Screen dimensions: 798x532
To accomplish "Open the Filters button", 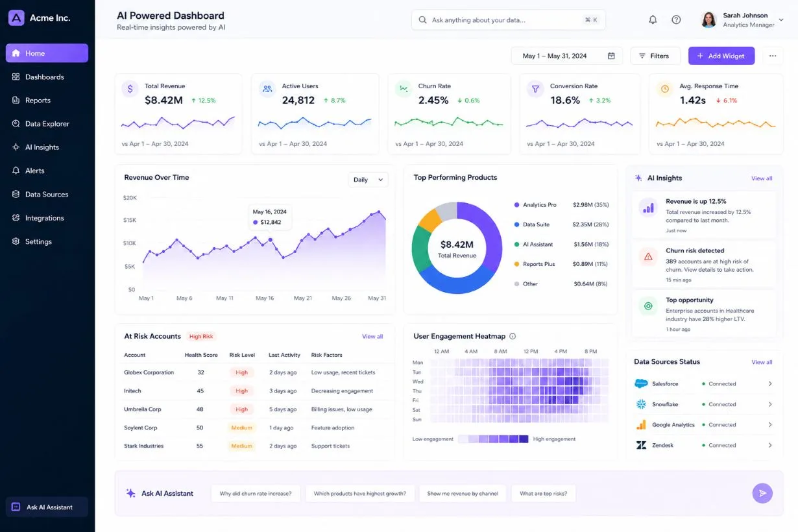I will pos(655,56).
